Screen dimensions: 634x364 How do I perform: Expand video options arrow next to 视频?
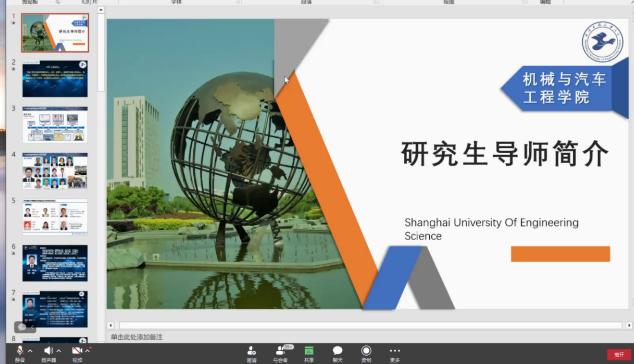[88, 350]
